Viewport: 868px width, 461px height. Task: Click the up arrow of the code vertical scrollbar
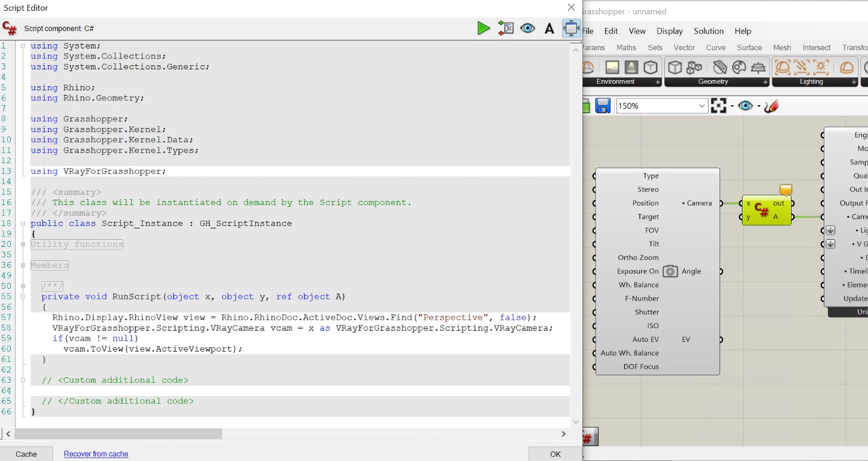coord(576,50)
